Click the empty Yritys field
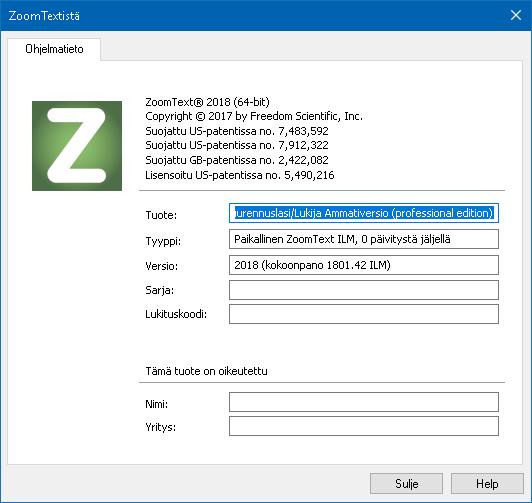 click(364, 426)
